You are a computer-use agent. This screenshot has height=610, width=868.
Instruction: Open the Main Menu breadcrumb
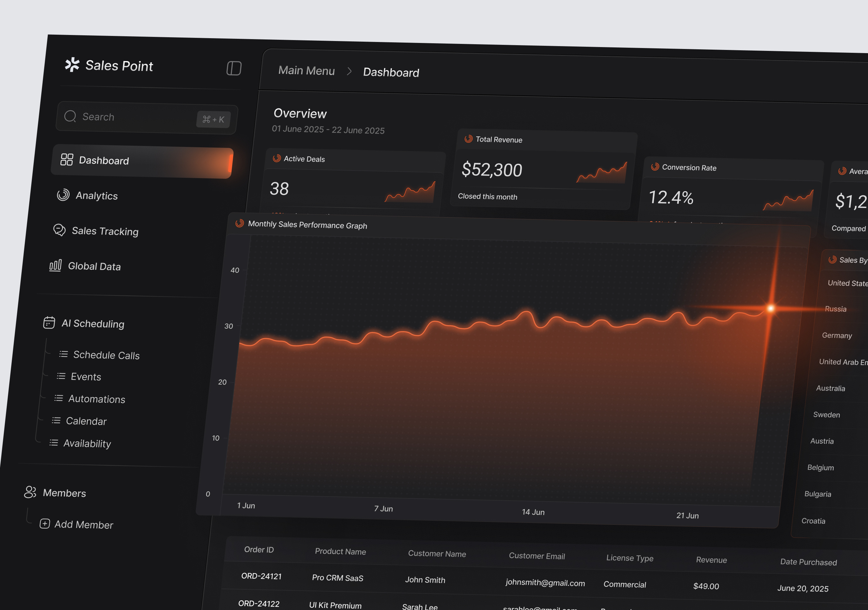pos(306,71)
